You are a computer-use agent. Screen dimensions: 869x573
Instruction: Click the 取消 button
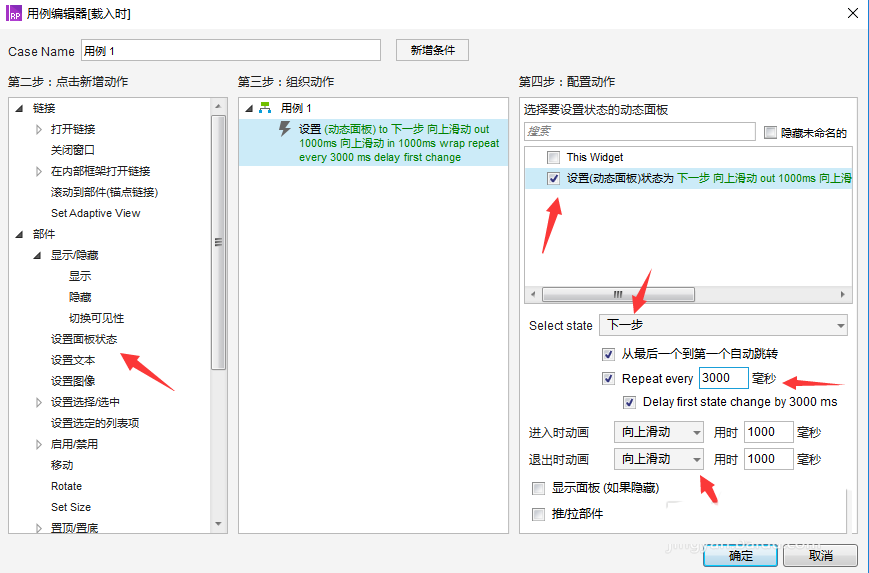820,555
